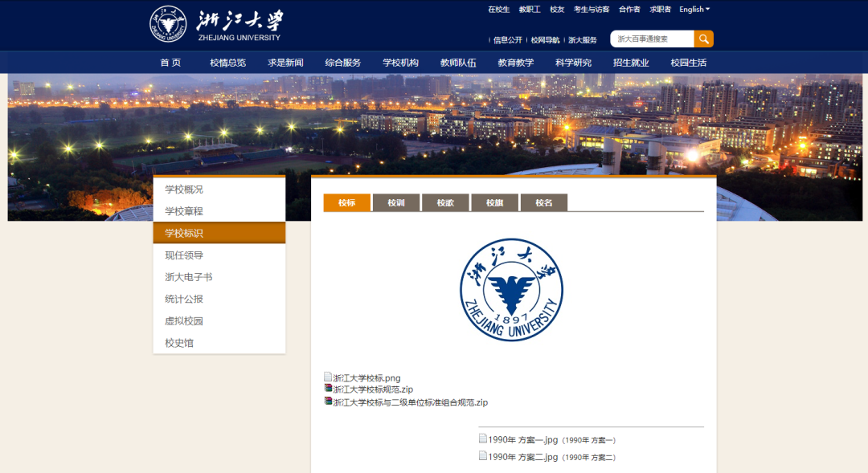The image size is (868, 473).
Task: Click the large blue university emblem image
Action: click(x=511, y=290)
